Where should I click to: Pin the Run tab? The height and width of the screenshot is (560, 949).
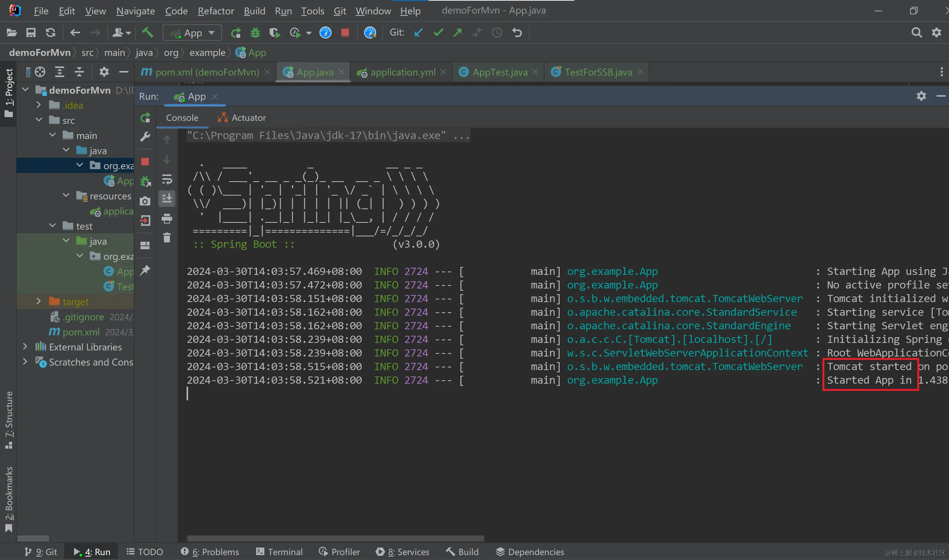click(x=145, y=270)
